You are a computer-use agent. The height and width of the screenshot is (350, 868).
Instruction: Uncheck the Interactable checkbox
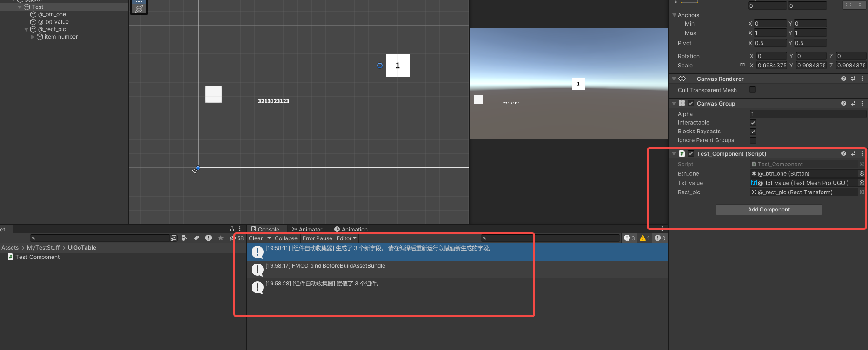point(753,123)
